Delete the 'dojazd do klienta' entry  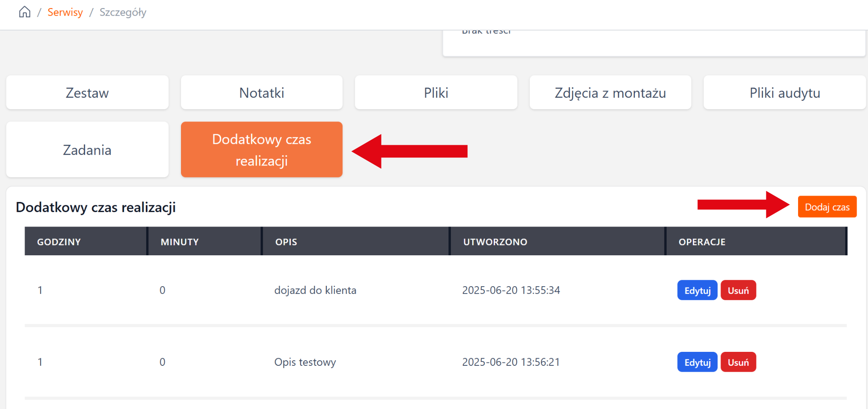pyautogui.click(x=738, y=290)
